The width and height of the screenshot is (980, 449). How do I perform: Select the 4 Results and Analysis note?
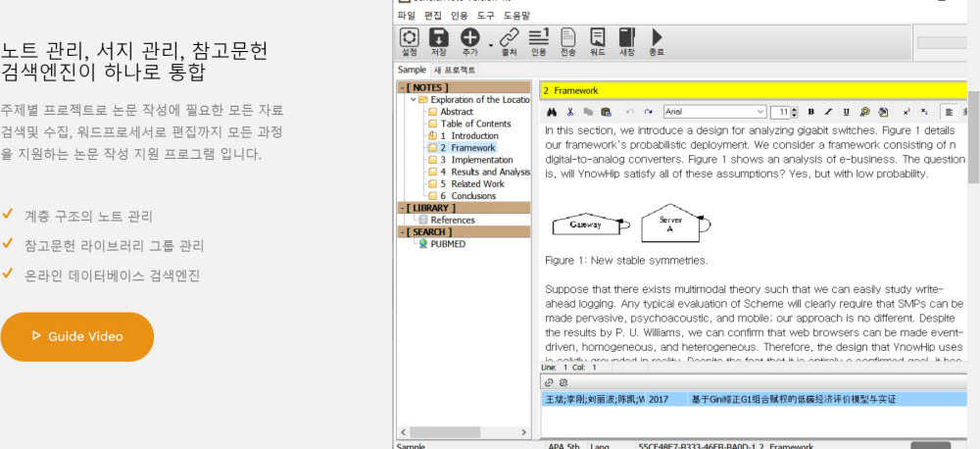coord(484,172)
